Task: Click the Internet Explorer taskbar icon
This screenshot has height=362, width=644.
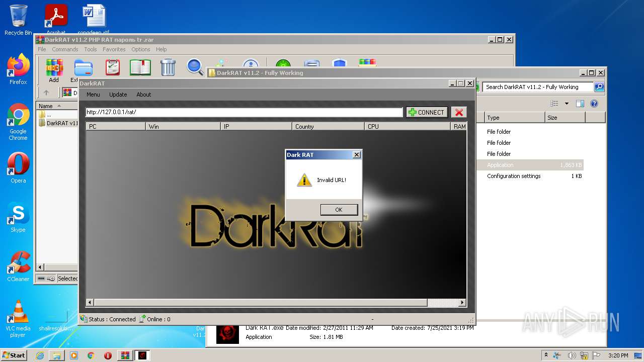Action: 40,355
